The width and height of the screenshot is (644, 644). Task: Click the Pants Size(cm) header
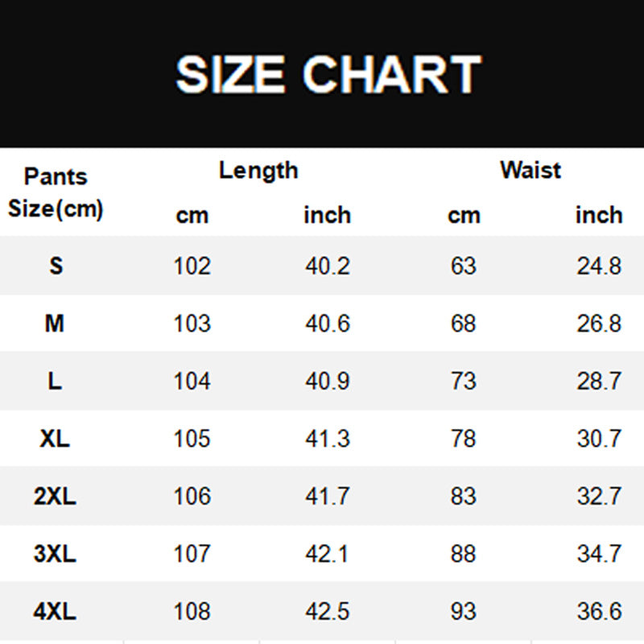tap(56, 193)
